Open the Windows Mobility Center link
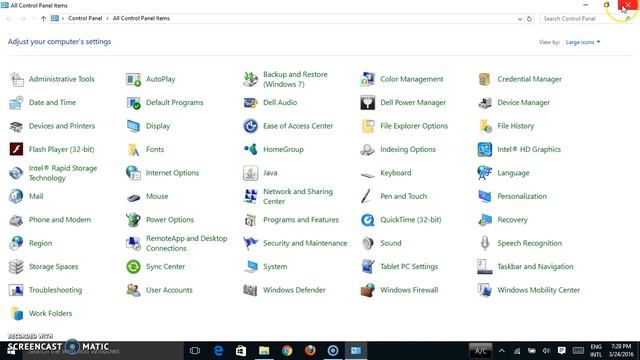Screen dimensions: 640x360 point(538,290)
